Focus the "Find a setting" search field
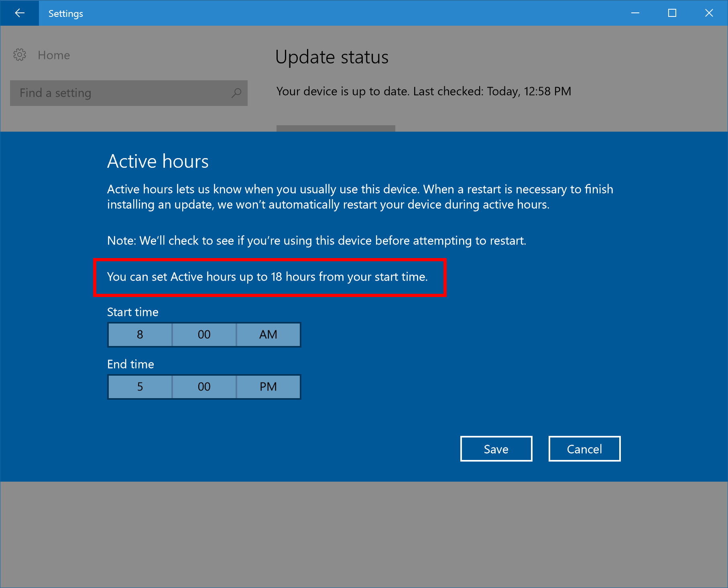This screenshot has width=728, height=588. coord(120,93)
